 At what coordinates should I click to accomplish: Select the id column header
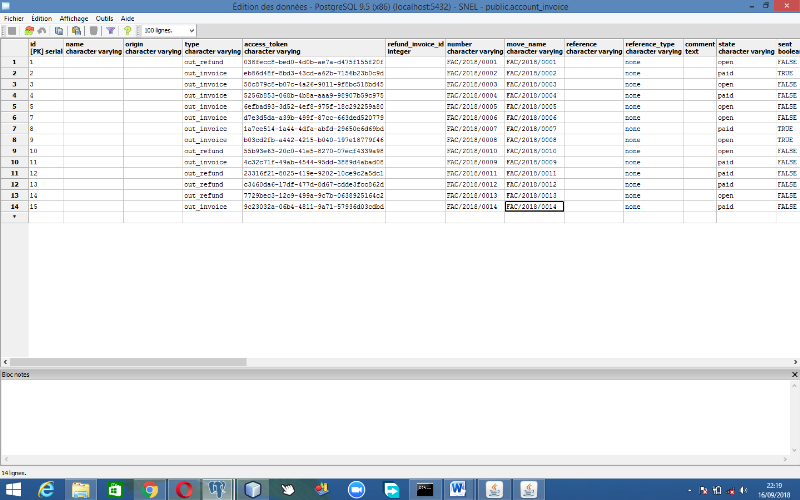coord(46,48)
